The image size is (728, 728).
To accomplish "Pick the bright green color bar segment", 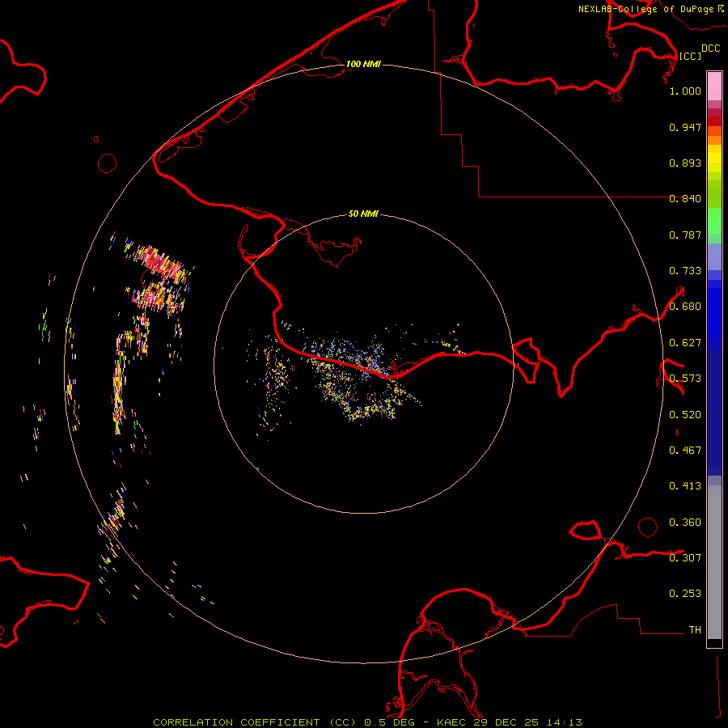I will pos(714,221).
